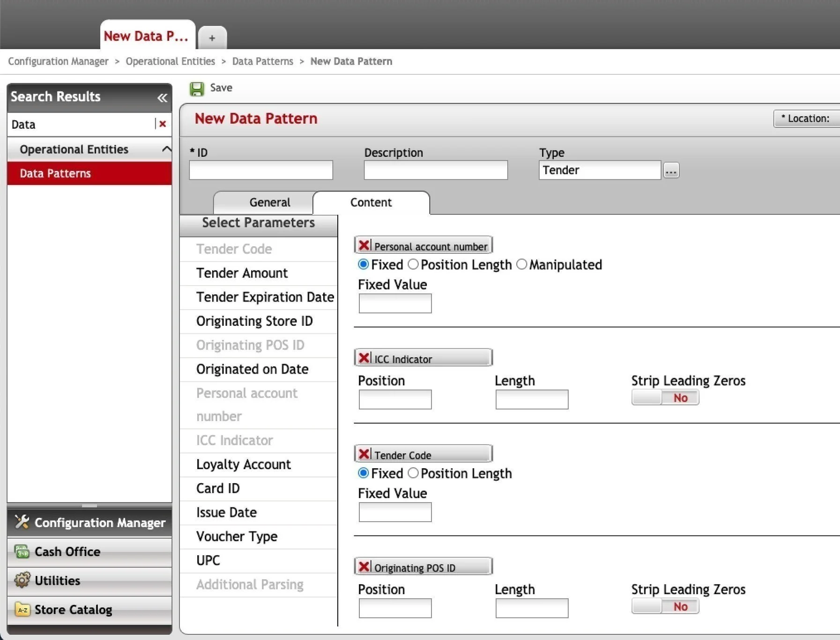Open the Type browse ellipsis button
This screenshot has height=640, width=840.
click(x=671, y=170)
